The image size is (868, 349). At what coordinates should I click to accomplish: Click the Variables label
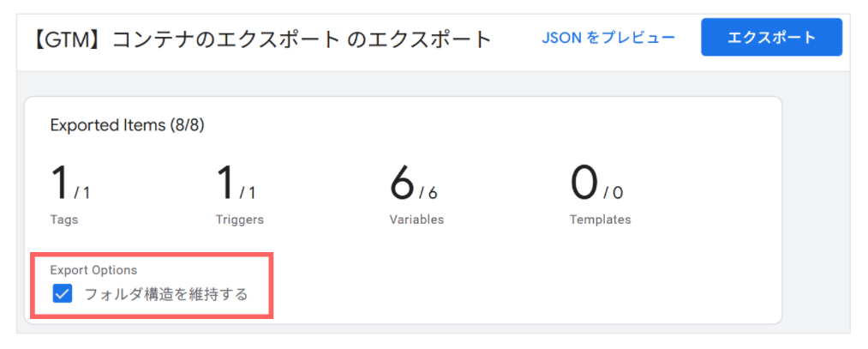pos(416,220)
